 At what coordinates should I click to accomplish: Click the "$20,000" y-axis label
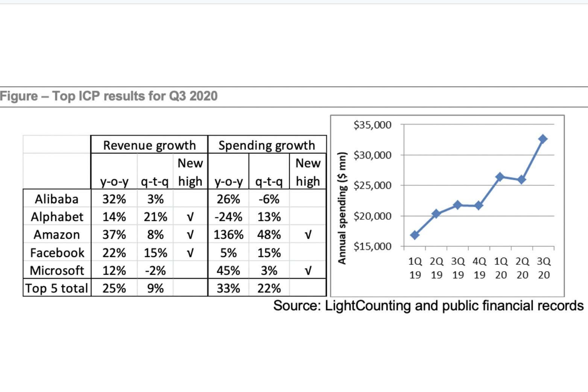372,216
